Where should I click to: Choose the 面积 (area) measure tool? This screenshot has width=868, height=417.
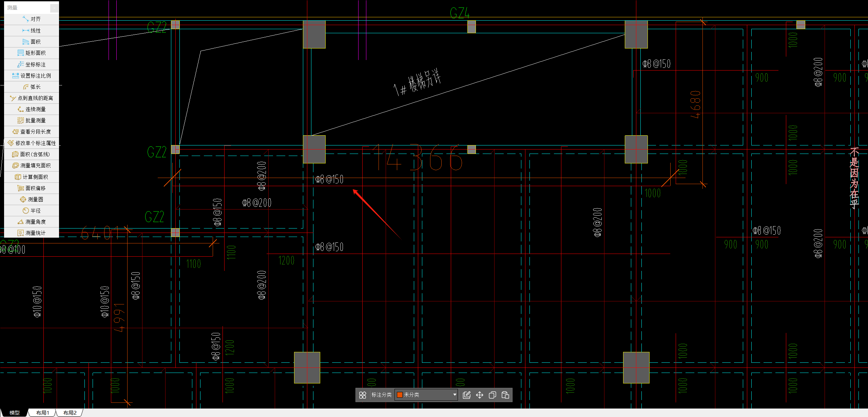coord(32,42)
